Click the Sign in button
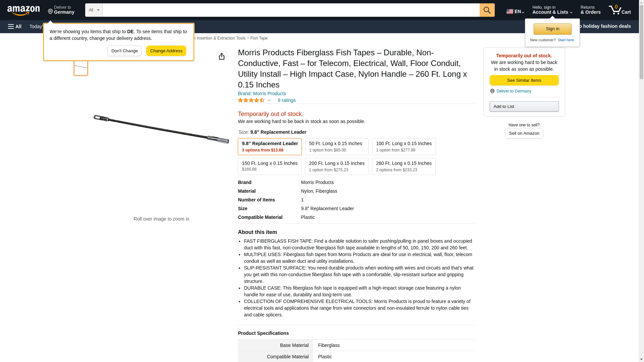 [x=552, y=29]
